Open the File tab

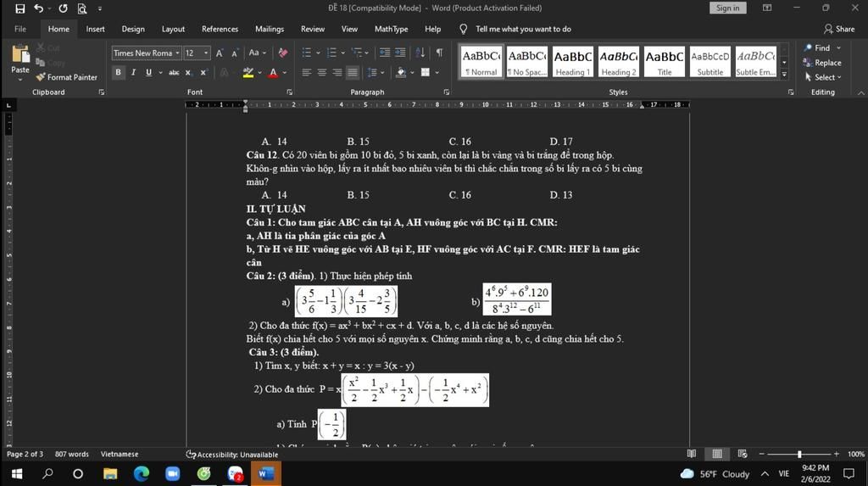coord(20,29)
